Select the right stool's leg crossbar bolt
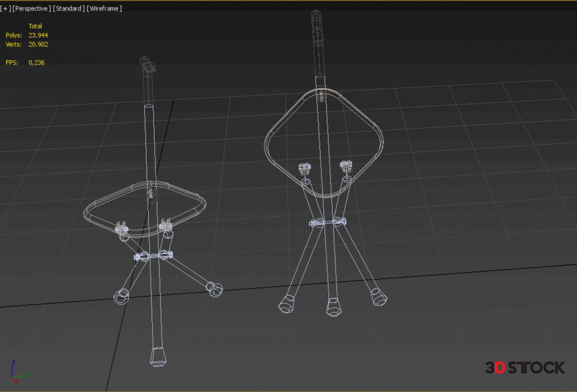Viewport: 577px width, 392px height. [328, 222]
